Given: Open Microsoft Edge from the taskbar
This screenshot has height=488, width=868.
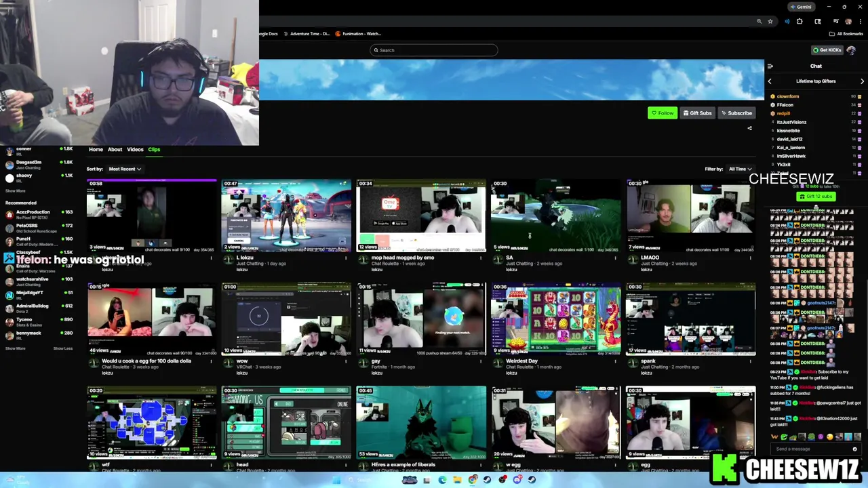Looking at the screenshot, I should click(x=442, y=480).
